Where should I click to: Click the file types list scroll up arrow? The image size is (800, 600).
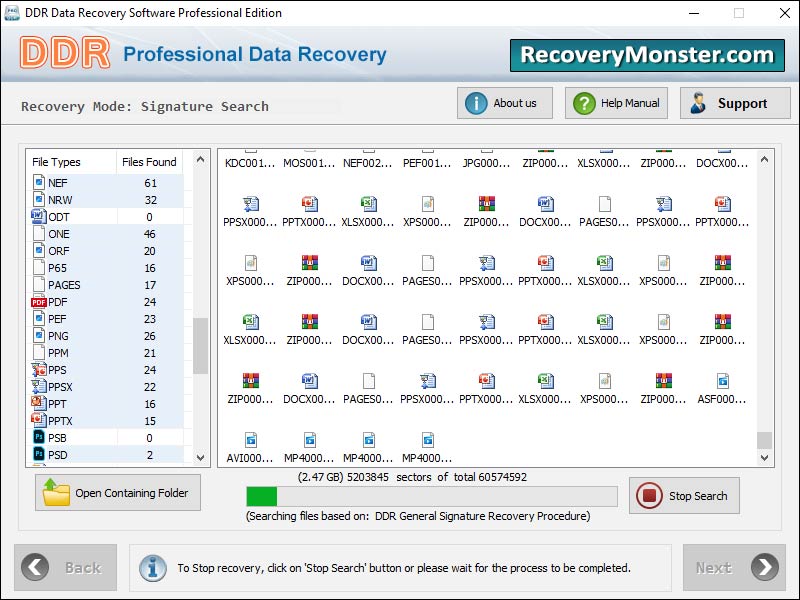pyautogui.click(x=201, y=159)
